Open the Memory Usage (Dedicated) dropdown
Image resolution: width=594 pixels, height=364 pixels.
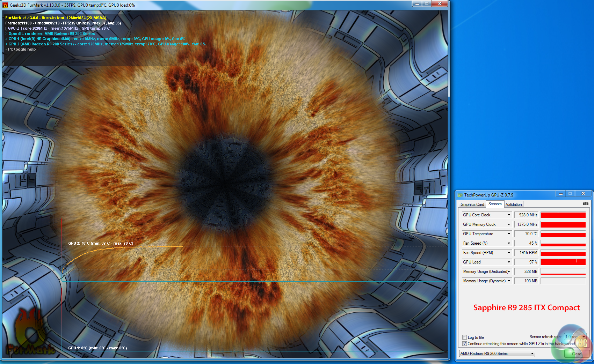509,272
